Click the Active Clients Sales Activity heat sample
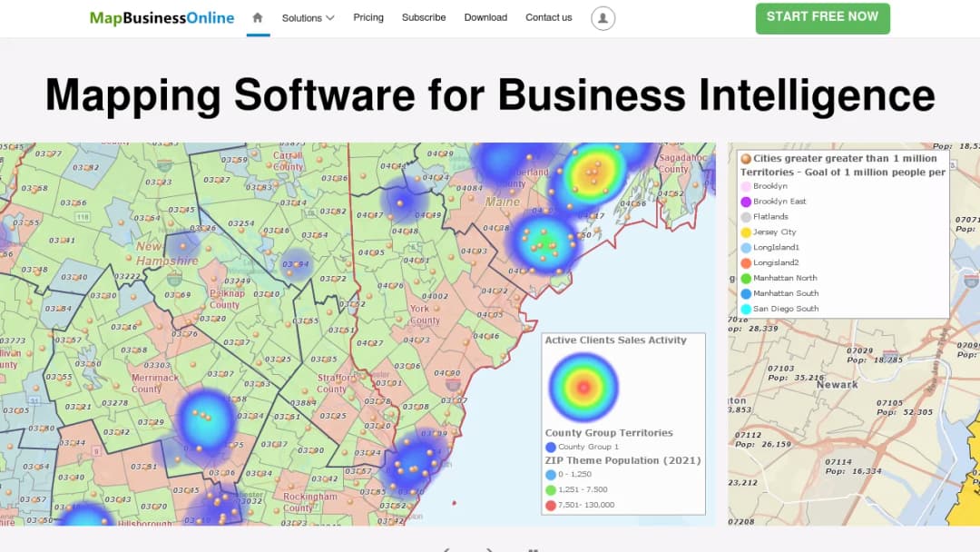Image resolution: width=980 pixels, height=552 pixels. [583, 387]
